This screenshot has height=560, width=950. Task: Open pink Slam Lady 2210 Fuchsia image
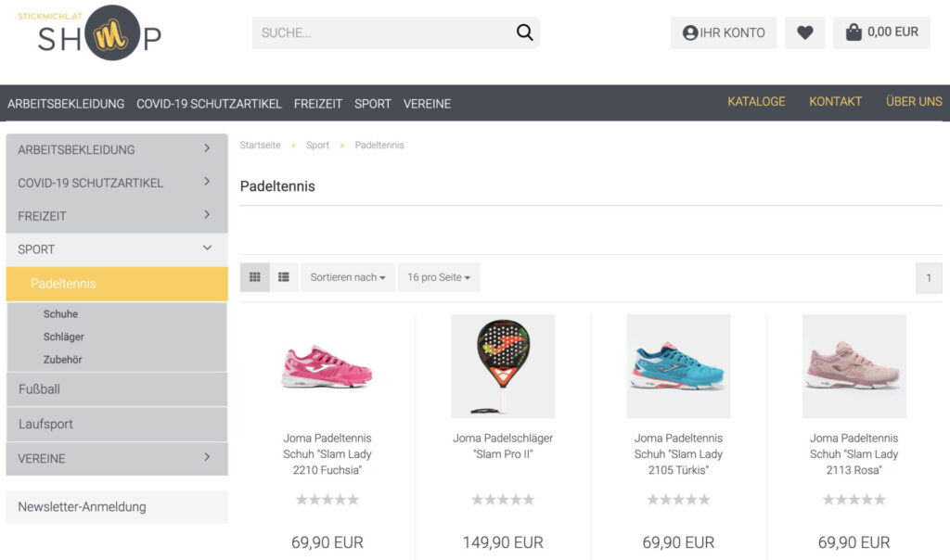coord(327,366)
